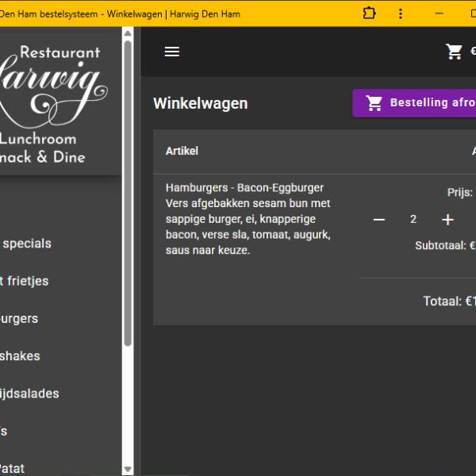
Task: Click the Artikel column header
Action: [182, 151]
